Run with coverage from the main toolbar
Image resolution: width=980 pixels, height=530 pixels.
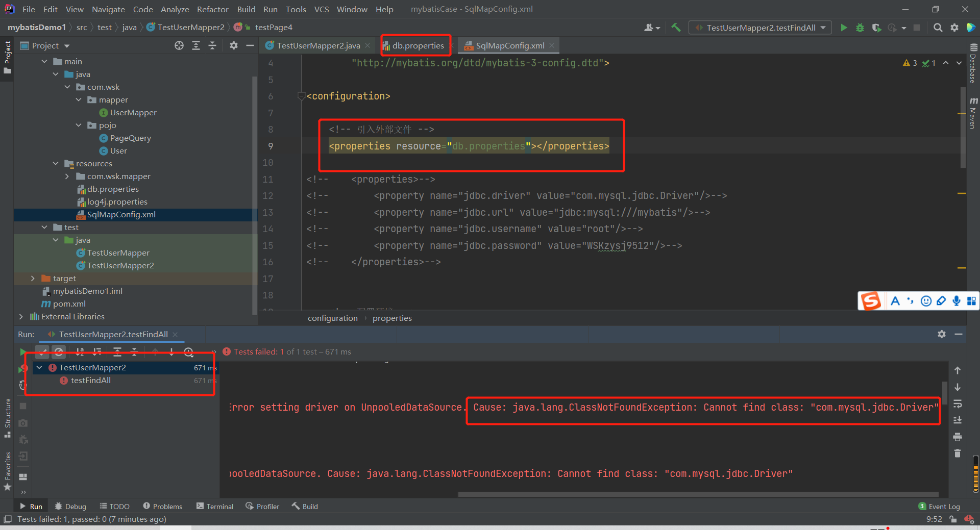(876, 28)
